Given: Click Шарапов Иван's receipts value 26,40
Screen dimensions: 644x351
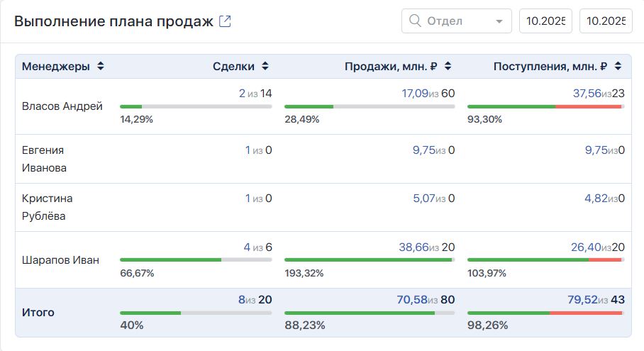Looking at the screenshot, I should tap(586, 247).
